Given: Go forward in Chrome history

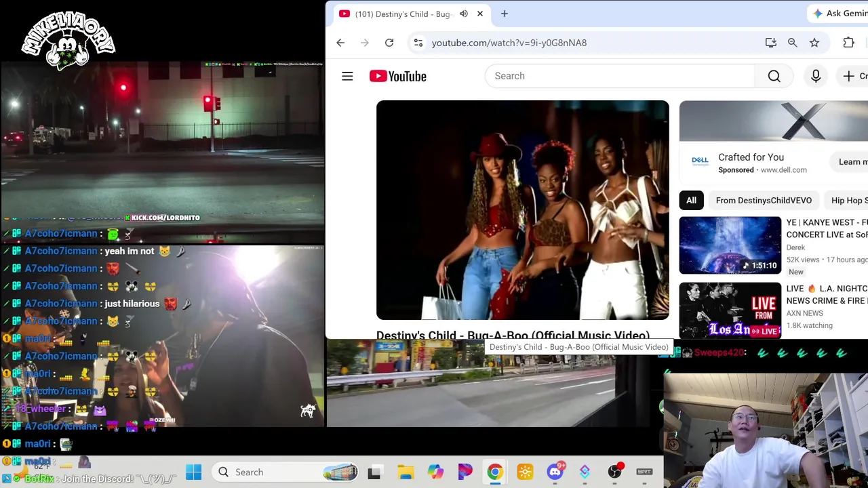Looking at the screenshot, I should point(365,43).
